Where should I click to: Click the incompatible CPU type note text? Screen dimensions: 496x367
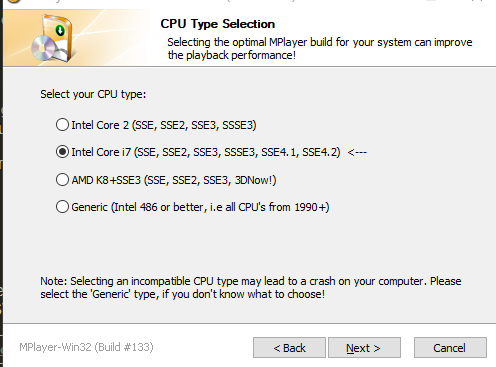(x=251, y=288)
